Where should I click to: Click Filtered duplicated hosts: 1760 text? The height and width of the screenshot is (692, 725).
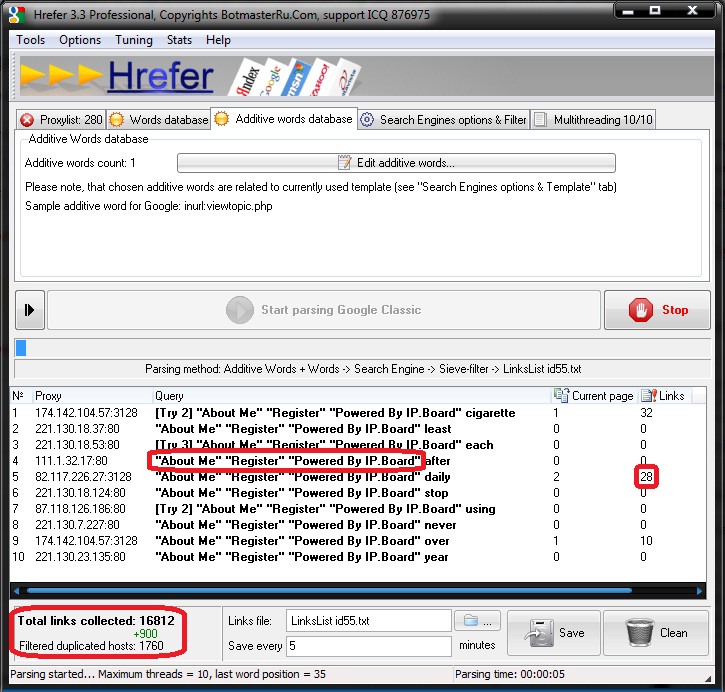click(91, 646)
